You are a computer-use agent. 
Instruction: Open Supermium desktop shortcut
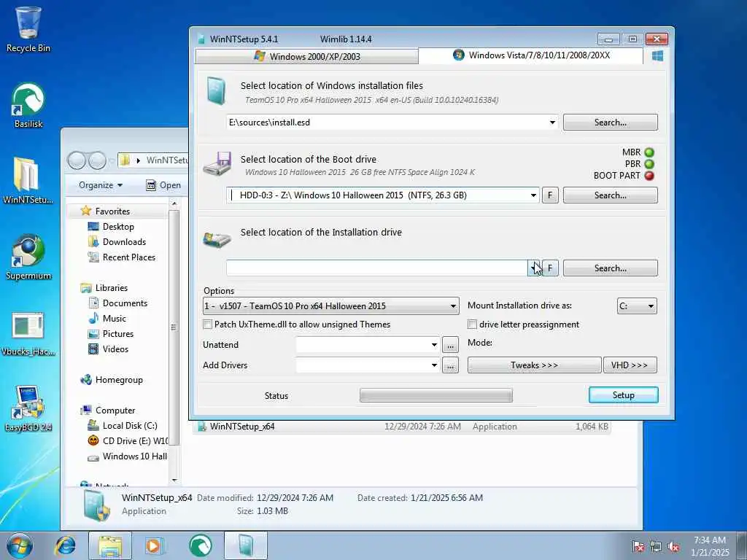coord(28,257)
